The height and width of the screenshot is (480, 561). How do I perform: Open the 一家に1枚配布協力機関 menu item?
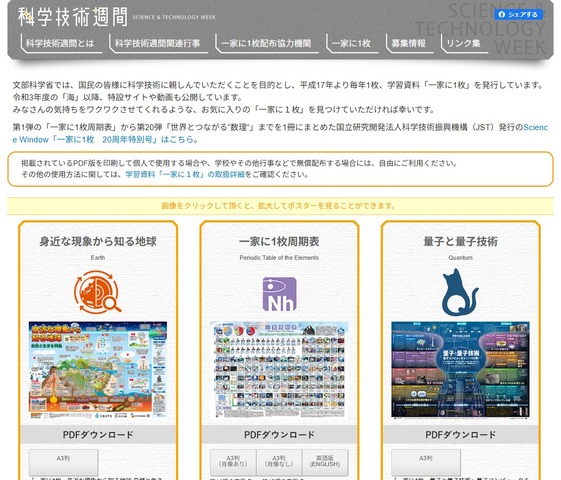coord(266,43)
